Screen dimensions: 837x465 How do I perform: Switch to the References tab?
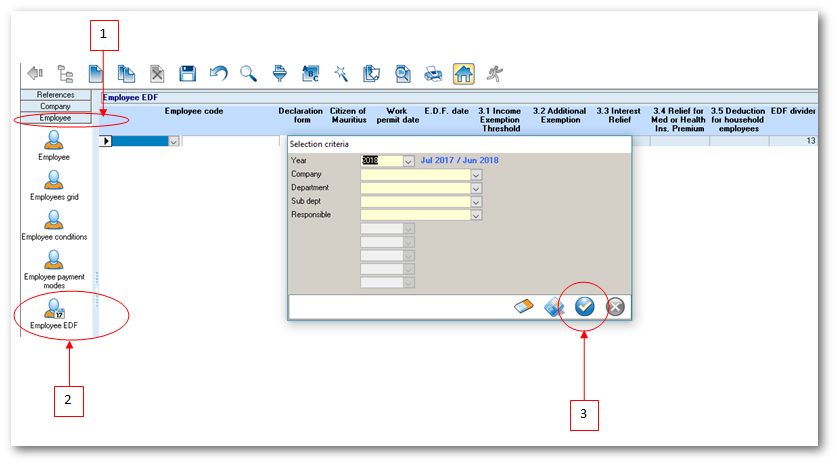[55, 95]
